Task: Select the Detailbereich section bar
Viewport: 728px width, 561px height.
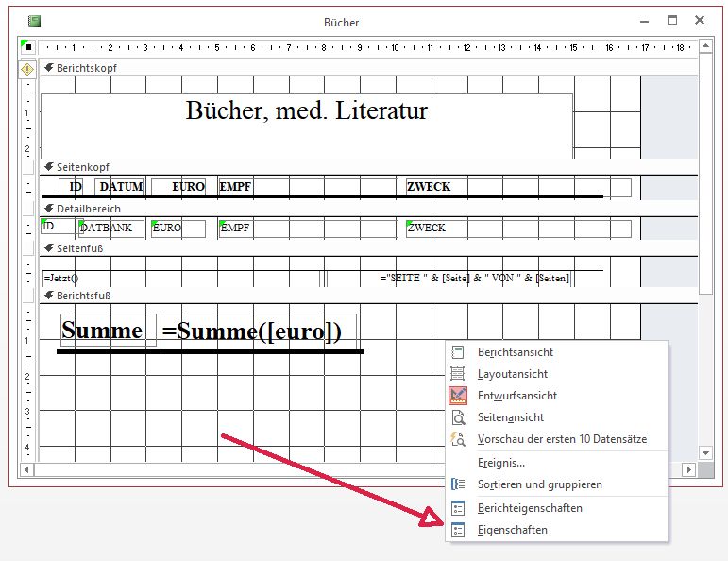Action: (368, 209)
